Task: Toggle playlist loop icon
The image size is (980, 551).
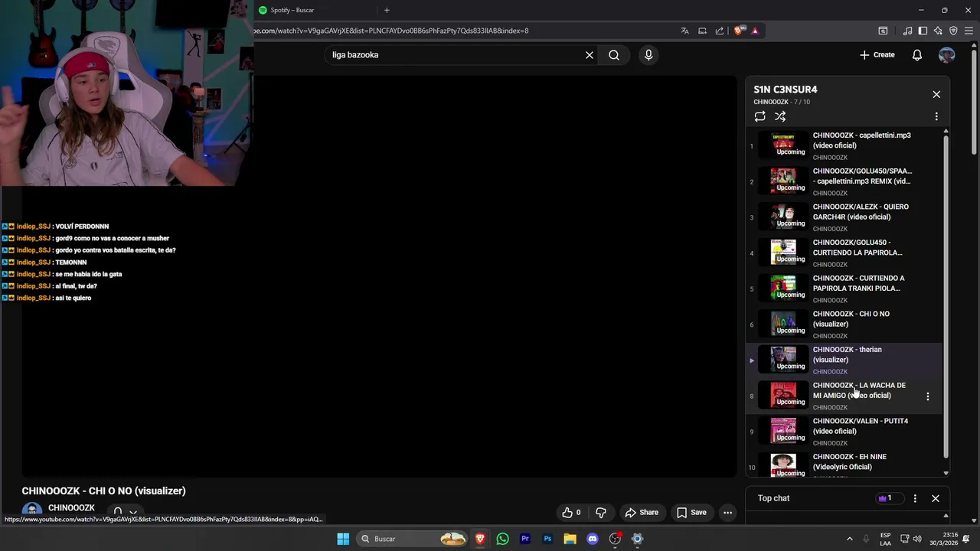Action: (x=759, y=116)
